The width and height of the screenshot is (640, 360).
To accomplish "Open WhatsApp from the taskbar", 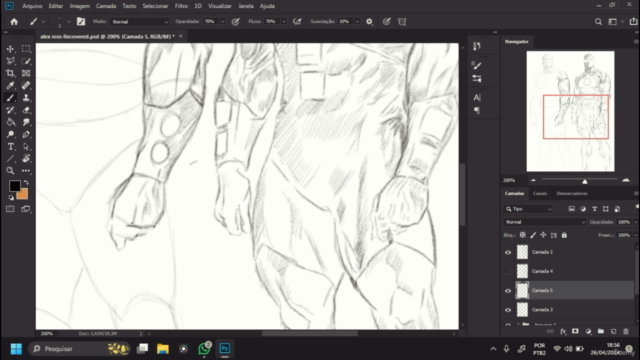I will click(x=204, y=349).
